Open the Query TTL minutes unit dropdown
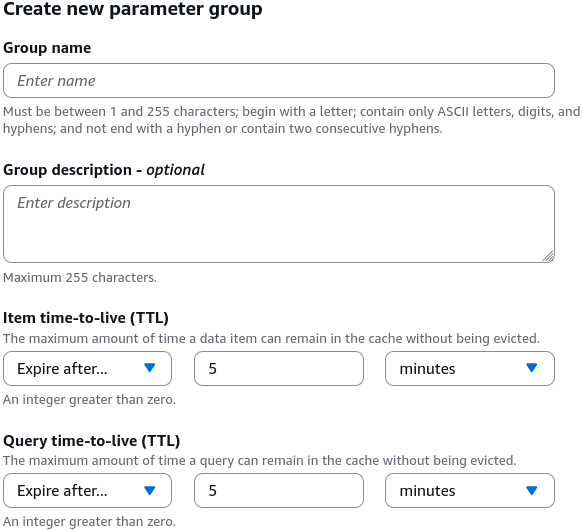The image size is (583, 530). 470,491
